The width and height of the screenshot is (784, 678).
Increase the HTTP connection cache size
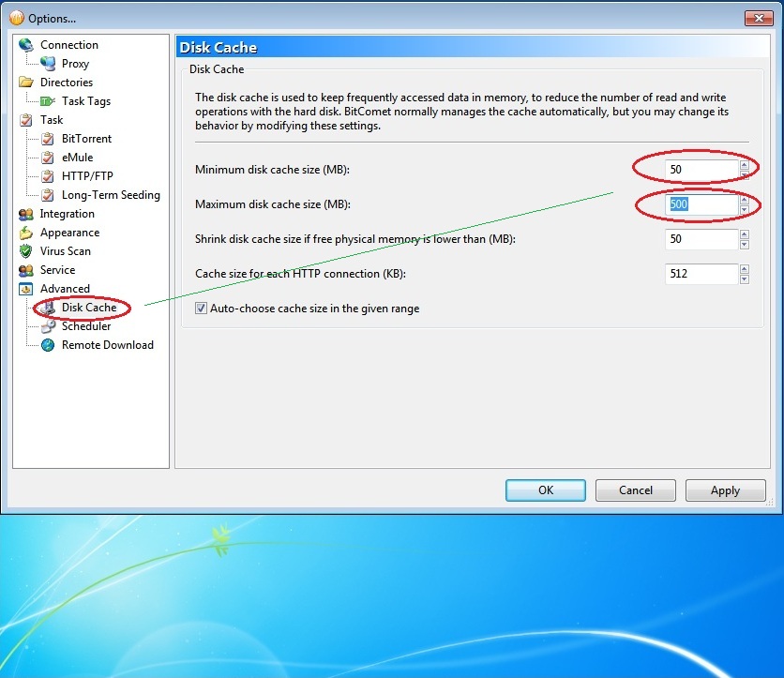[x=745, y=269]
